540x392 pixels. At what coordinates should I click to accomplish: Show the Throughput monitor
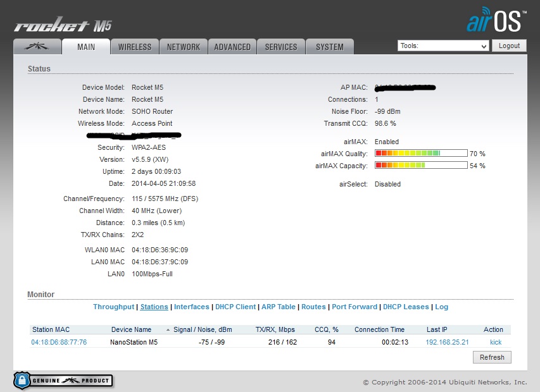[x=114, y=307]
